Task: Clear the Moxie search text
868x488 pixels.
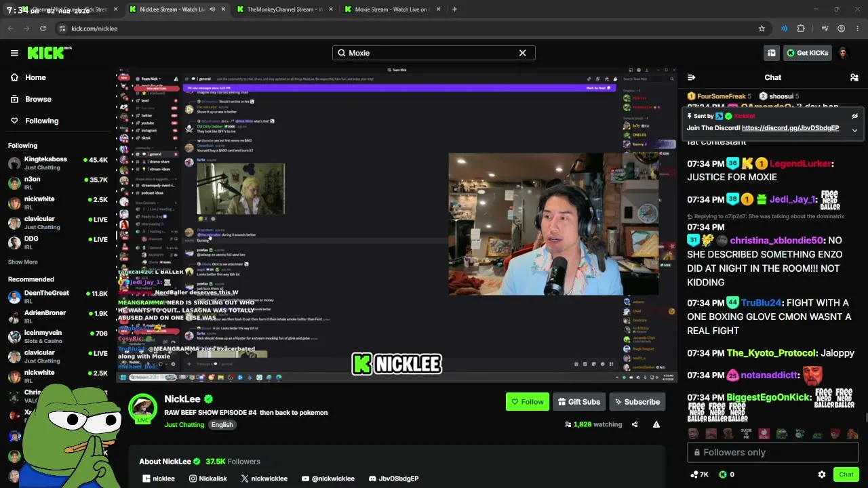Action: click(x=522, y=53)
